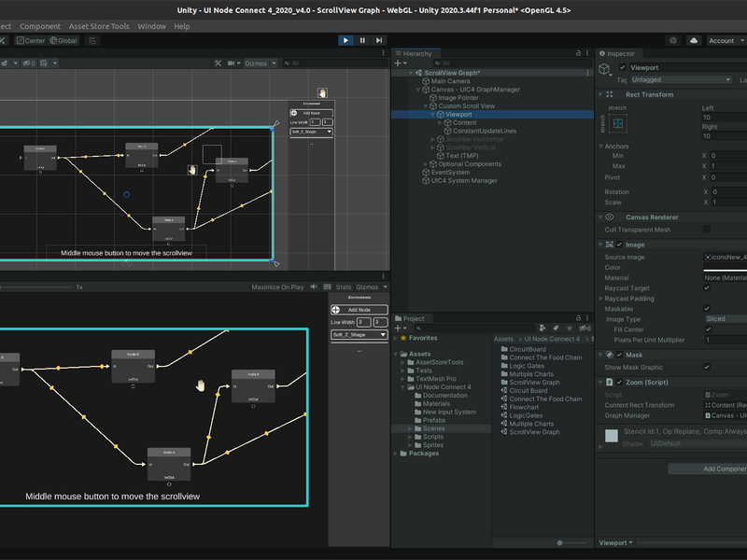Image resolution: width=747 pixels, height=560 pixels.
Task: Select ConstantUpdateLines in the Hierarchy
Action: tap(484, 131)
